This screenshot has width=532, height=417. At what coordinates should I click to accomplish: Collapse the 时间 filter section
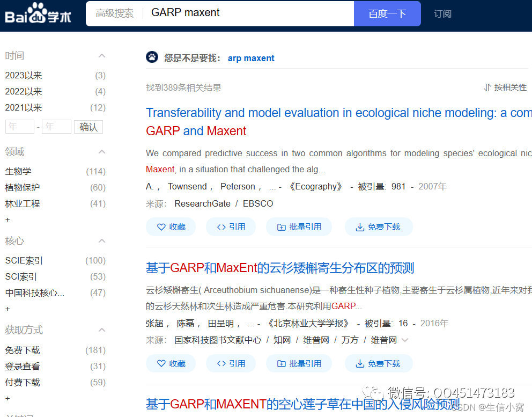(x=102, y=56)
